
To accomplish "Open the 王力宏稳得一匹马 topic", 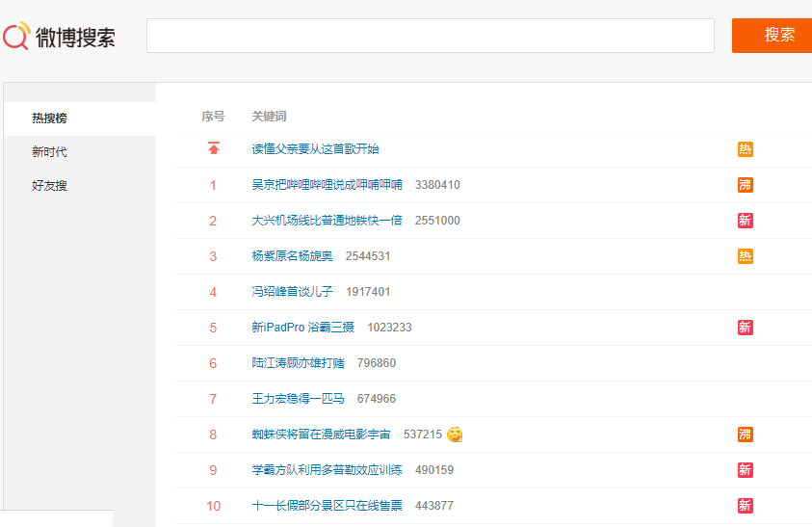I will (x=298, y=399).
